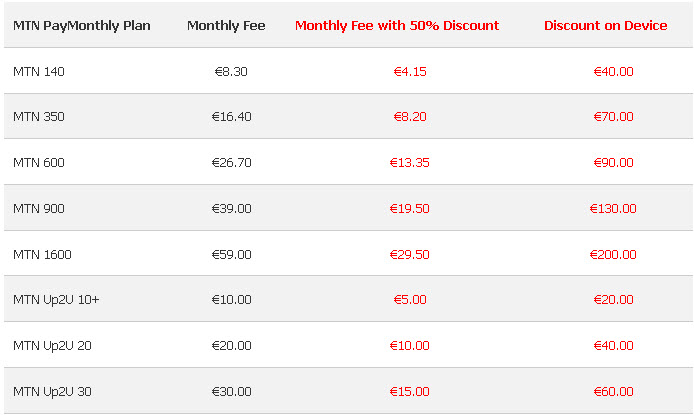Click the €8.30 monthly fee cell
The image size is (694, 415).
[x=231, y=71]
